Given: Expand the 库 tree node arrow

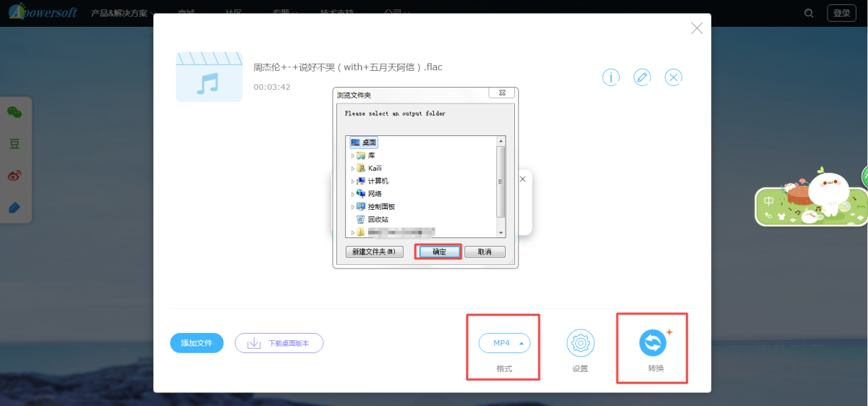Looking at the screenshot, I should click(x=353, y=156).
